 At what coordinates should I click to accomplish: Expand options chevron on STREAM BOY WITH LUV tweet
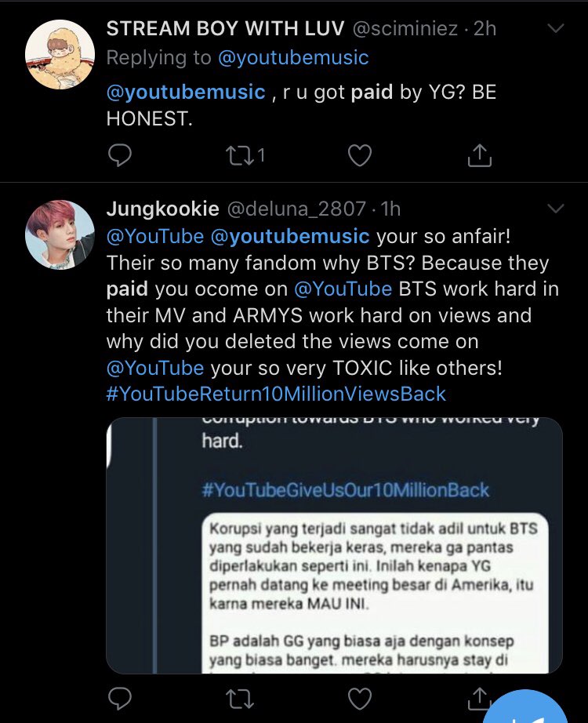556,28
